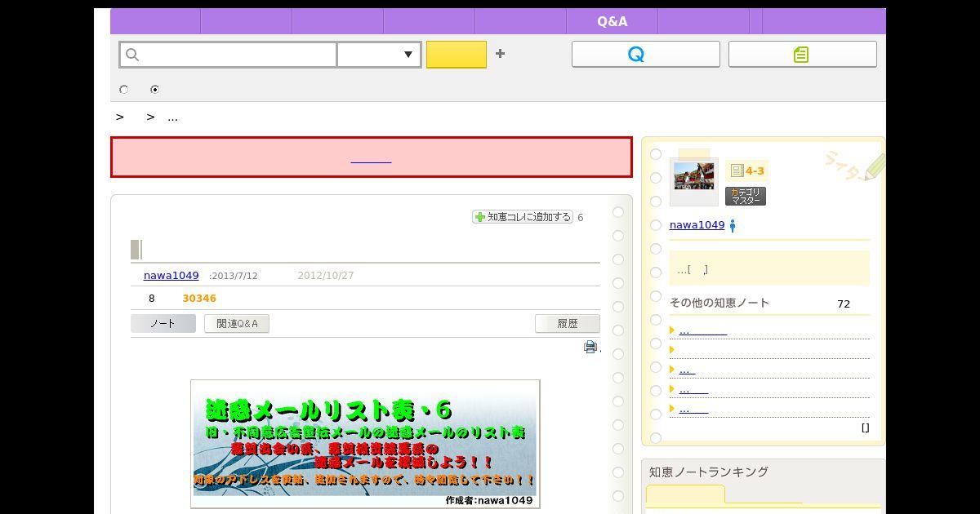The height and width of the screenshot is (514, 980).
Task: Click the yellow search button
Action: 457,55
